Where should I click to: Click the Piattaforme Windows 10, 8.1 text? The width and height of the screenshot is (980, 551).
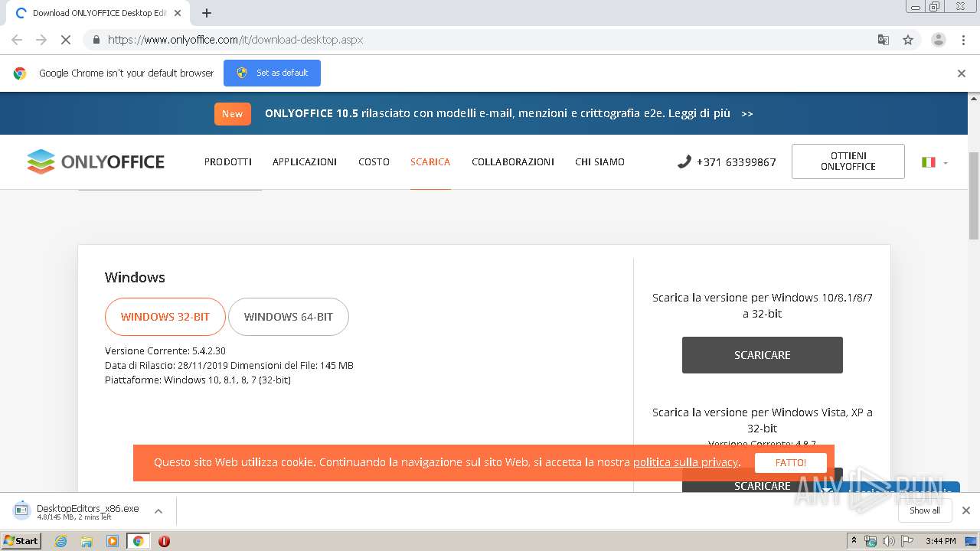click(198, 380)
